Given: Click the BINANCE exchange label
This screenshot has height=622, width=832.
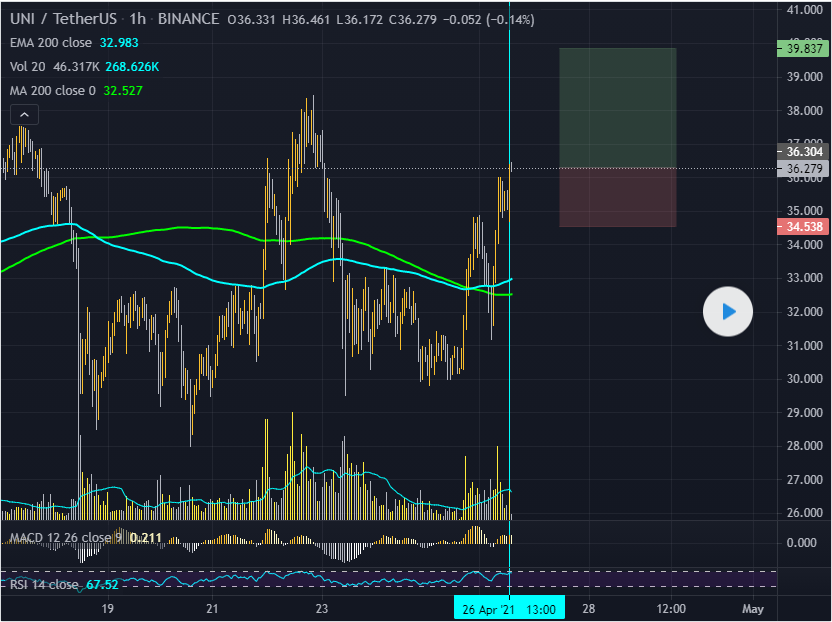Looking at the screenshot, I should (x=187, y=20).
